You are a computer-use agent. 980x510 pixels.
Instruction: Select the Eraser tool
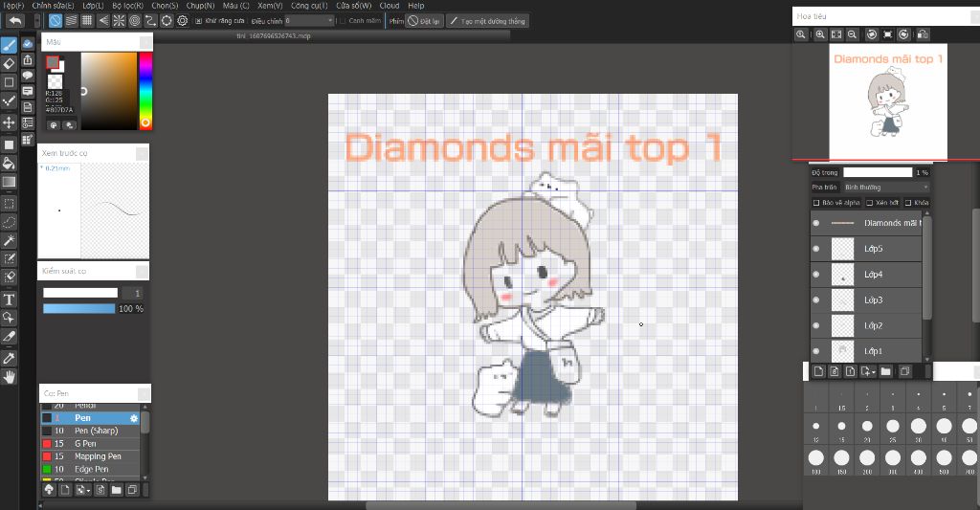coord(9,64)
